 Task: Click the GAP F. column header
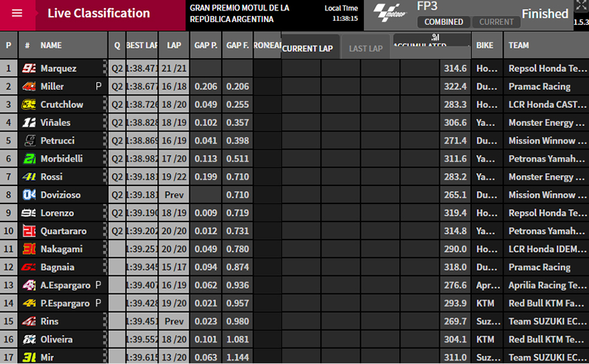click(x=238, y=45)
